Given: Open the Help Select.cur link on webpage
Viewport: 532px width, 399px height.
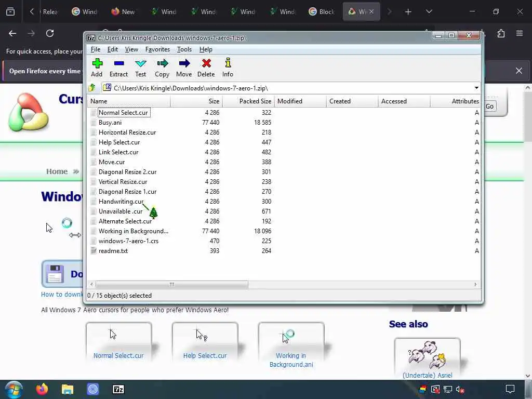Looking at the screenshot, I should [205, 355].
